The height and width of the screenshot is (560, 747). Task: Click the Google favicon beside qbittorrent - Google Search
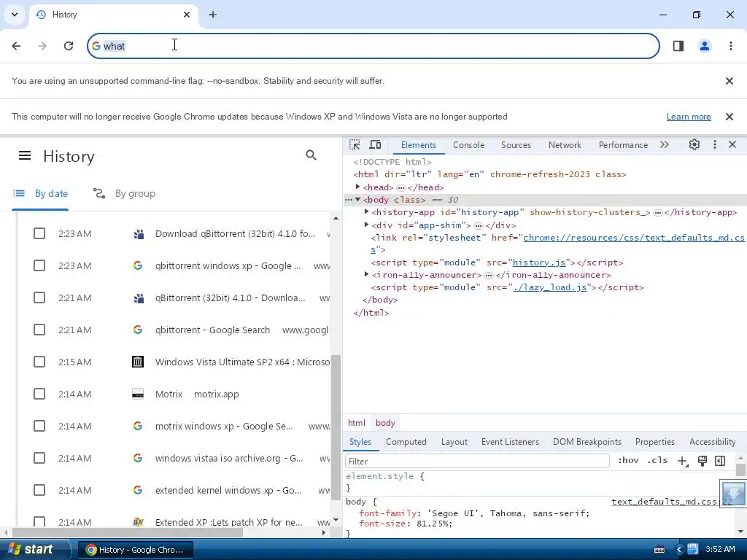tap(138, 330)
